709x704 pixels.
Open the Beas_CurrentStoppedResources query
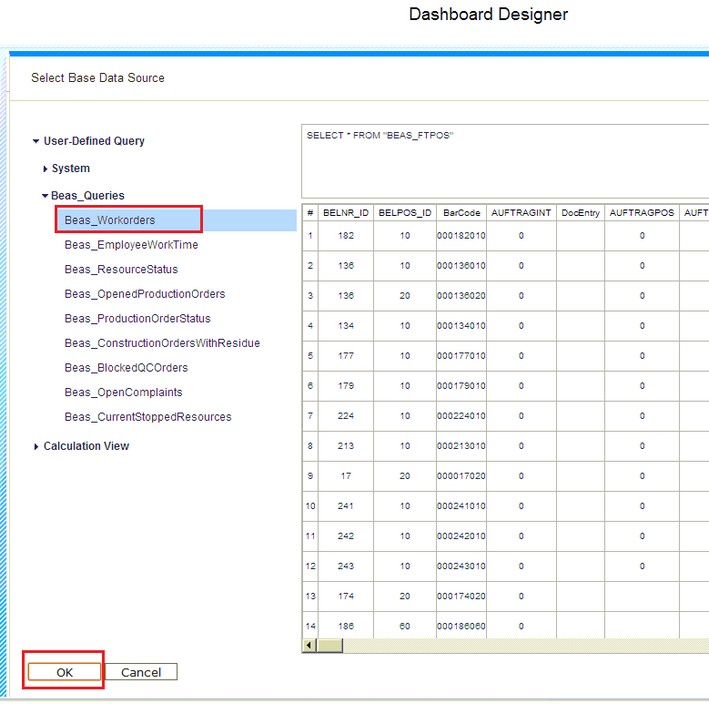[x=148, y=417]
